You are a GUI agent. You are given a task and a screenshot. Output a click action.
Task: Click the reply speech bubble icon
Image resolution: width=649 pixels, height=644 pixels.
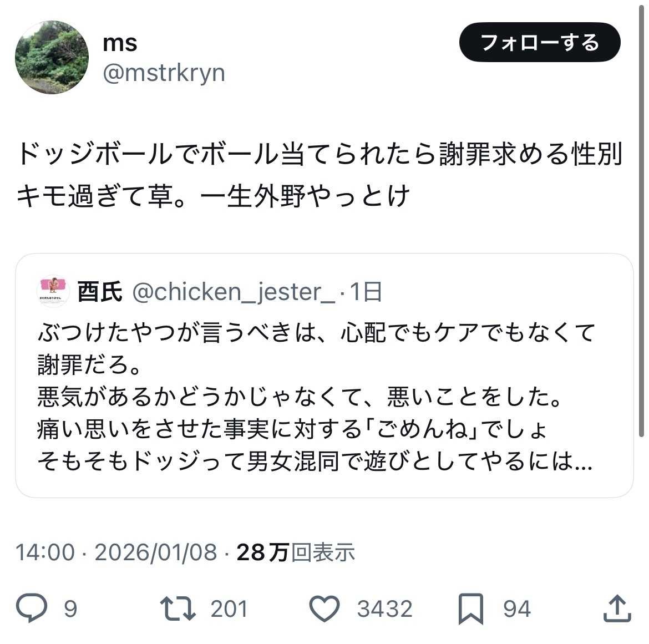pyautogui.click(x=32, y=608)
